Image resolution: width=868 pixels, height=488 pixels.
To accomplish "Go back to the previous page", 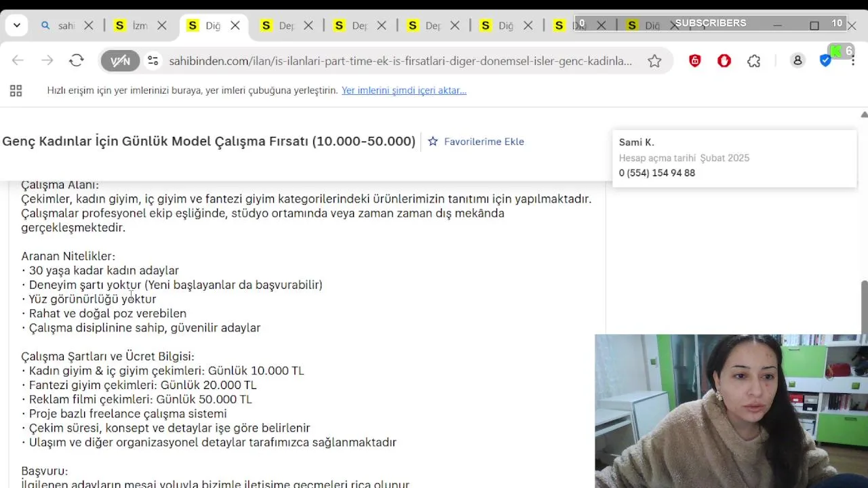I will point(18,61).
